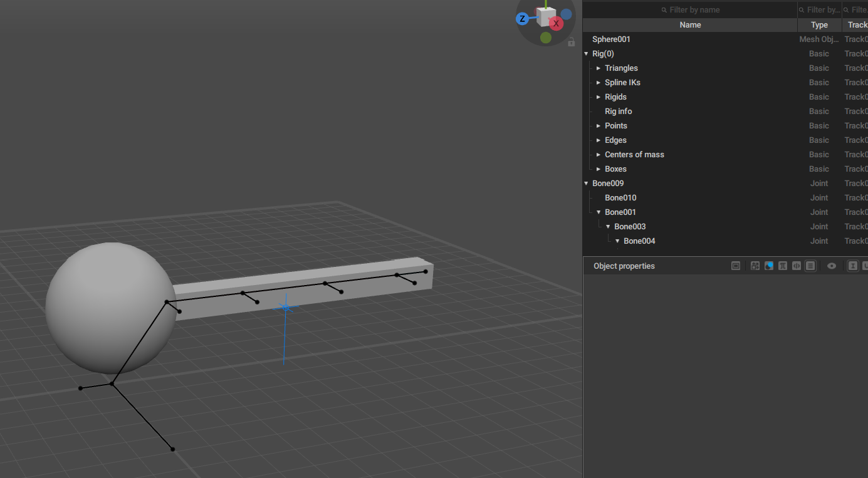The image size is (868, 478).
Task: Click the frame icon in Object properties toolbar
Action: click(x=736, y=266)
